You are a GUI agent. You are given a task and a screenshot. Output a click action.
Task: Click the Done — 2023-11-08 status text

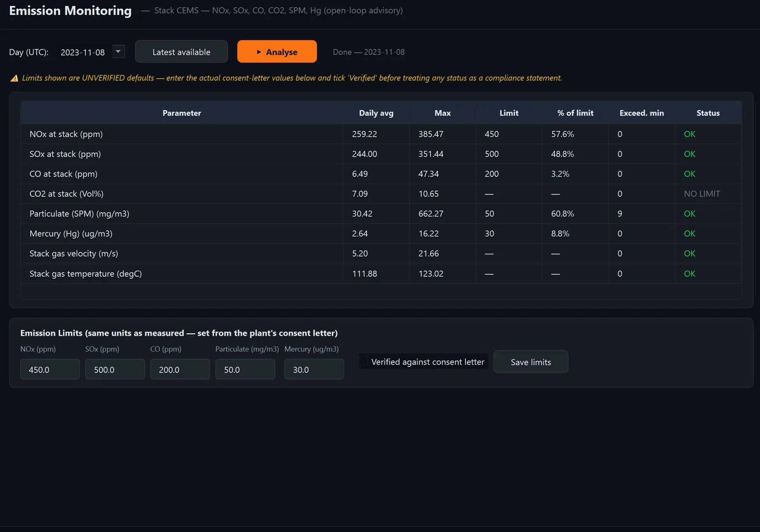[369, 52]
